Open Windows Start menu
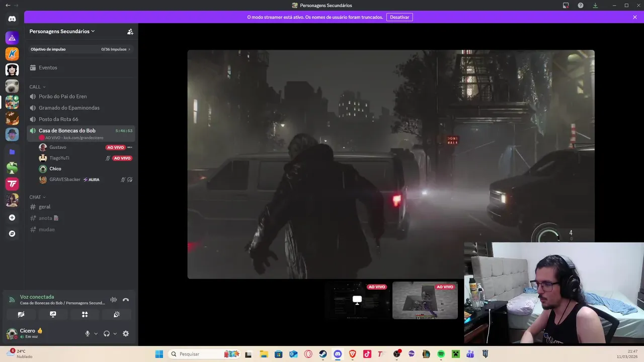 coord(159,354)
